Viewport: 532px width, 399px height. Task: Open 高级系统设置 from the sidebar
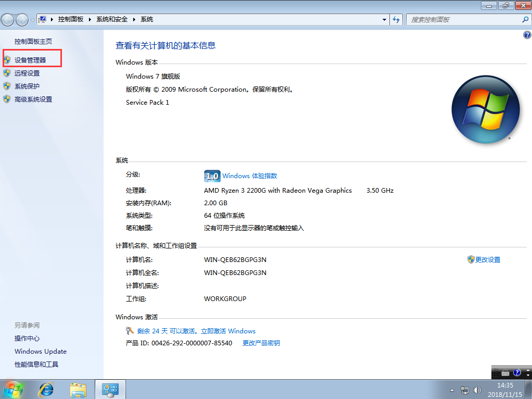coord(33,99)
